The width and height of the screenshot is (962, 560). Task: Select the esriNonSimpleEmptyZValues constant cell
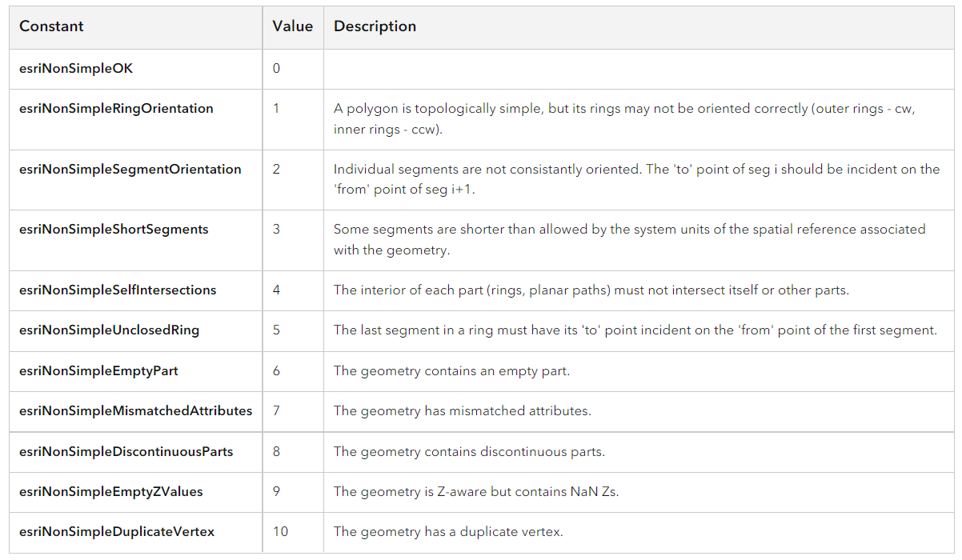click(x=111, y=492)
